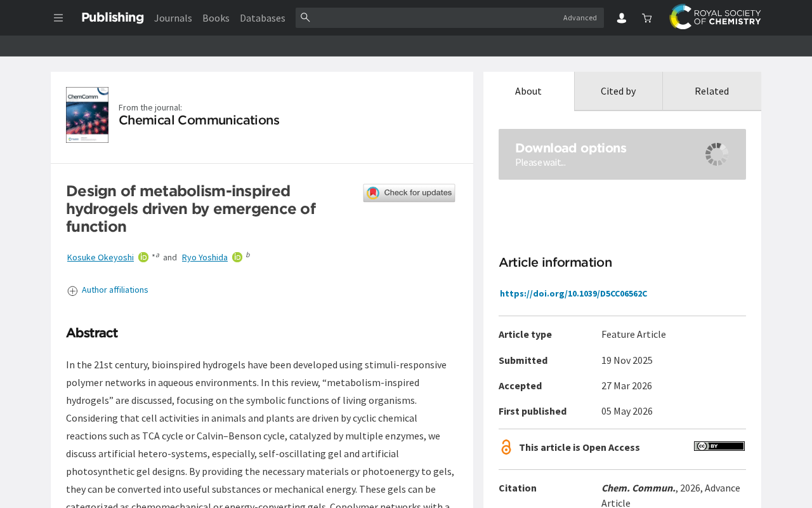Click the 'Chem. Commun.' citation text
This screenshot has width=812, height=508.
[638, 488]
